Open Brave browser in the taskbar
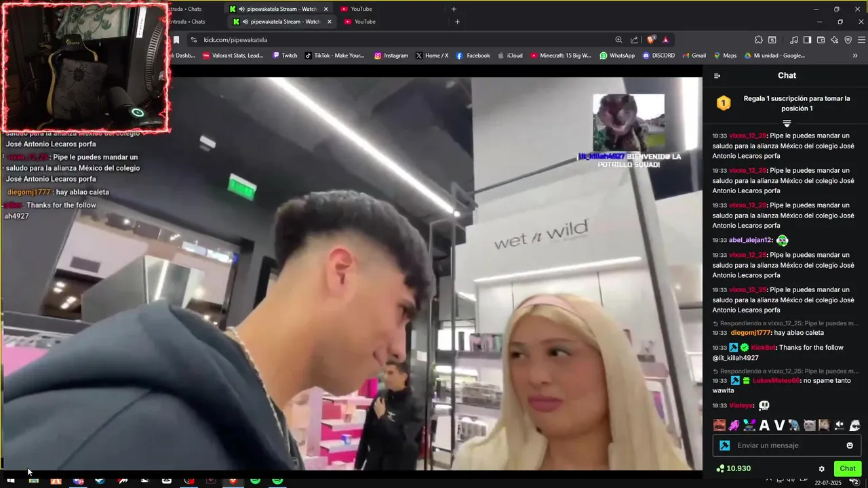Image resolution: width=868 pixels, height=488 pixels. click(x=233, y=481)
